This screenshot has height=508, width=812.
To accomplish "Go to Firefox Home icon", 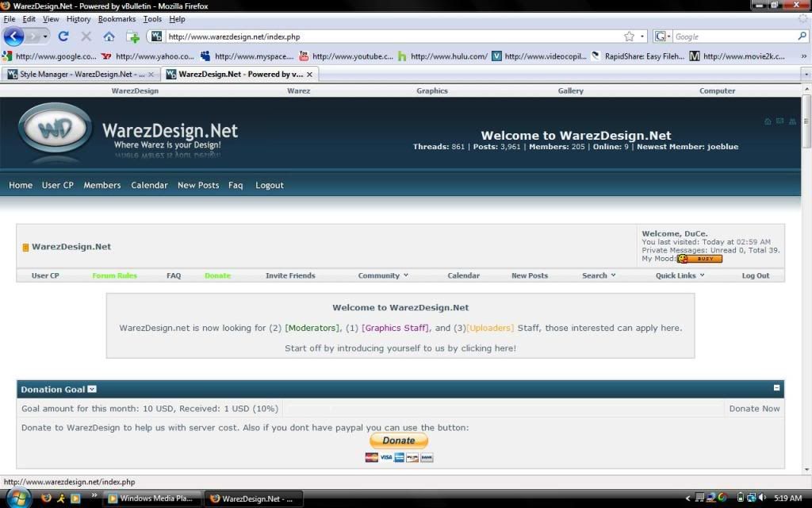I will click(x=109, y=37).
